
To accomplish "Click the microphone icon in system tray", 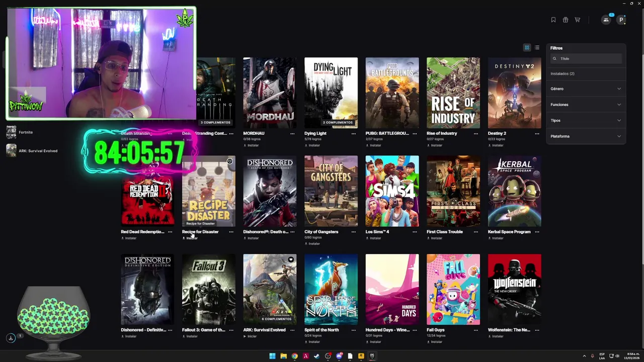I will point(592,356).
